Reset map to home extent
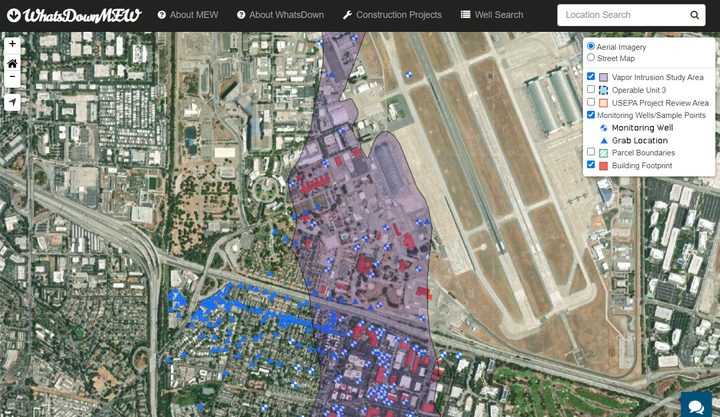The height and width of the screenshot is (417, 720). (12, 63)
